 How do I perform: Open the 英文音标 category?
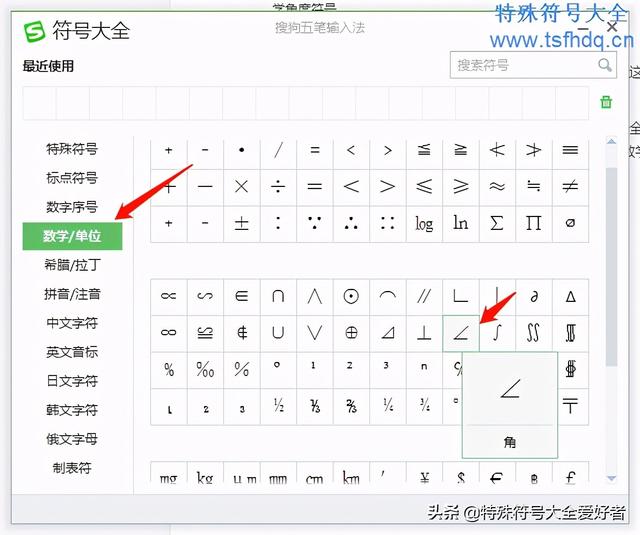72,352
